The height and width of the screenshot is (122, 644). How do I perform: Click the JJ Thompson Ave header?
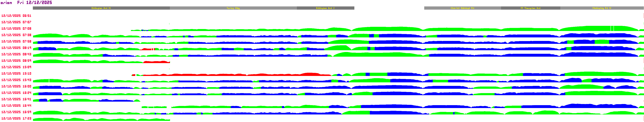(530, 8)
